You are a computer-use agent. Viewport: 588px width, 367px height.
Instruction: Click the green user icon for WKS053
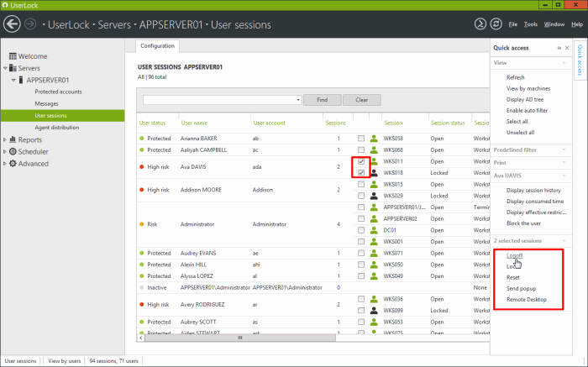pyautogui.click(x=374, y=322)
